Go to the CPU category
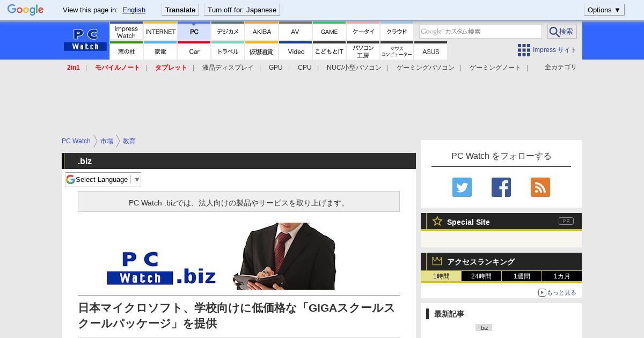The image size is (644, 338). tap(305, 68)
